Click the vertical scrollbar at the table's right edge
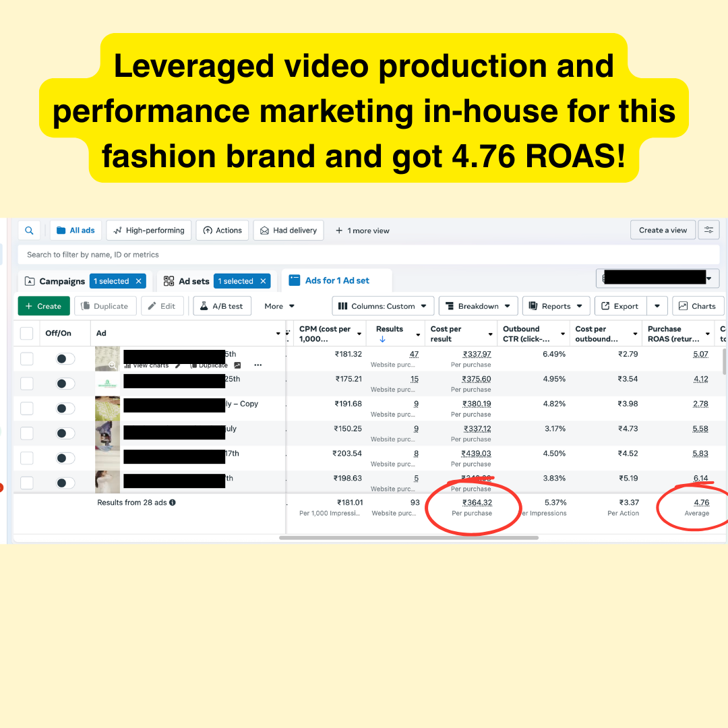 pyautogui.click(x=724, y=362)
